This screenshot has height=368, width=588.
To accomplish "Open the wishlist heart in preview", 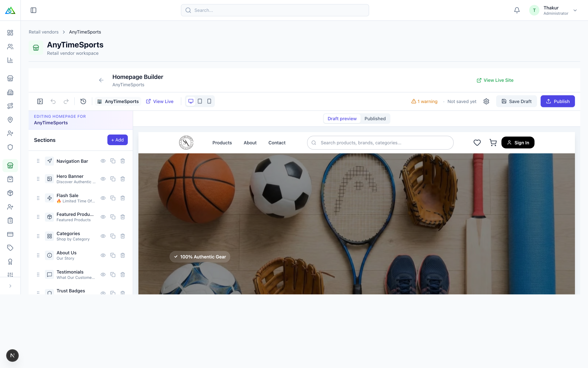I will tap(477, 143).
